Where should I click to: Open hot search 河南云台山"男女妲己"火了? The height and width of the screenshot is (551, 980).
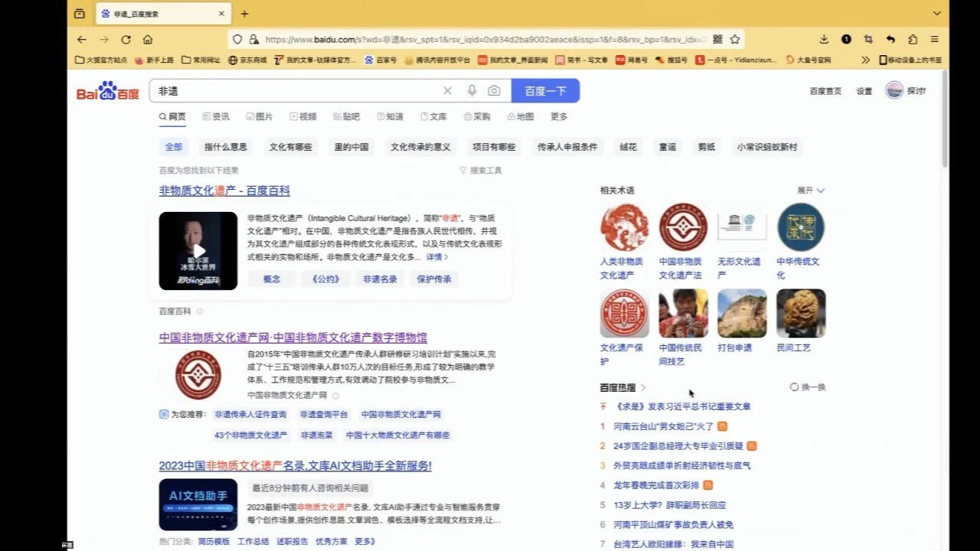click(663, 426)
